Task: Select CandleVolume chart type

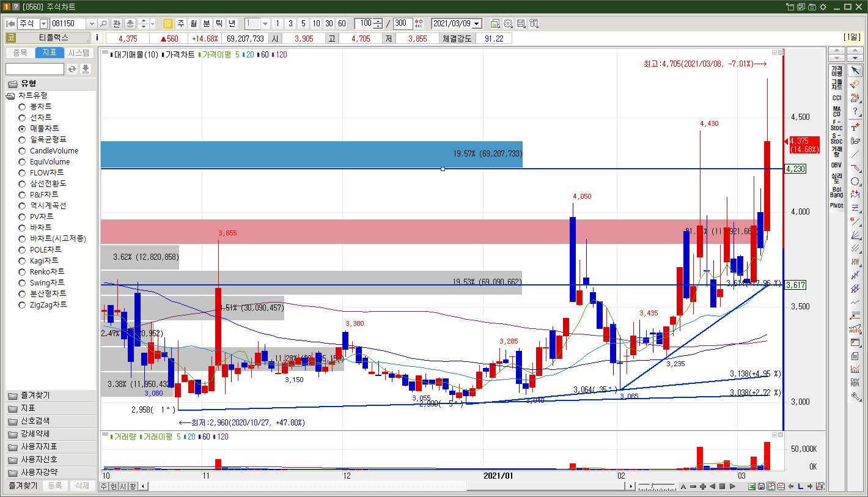Action: 54,150
